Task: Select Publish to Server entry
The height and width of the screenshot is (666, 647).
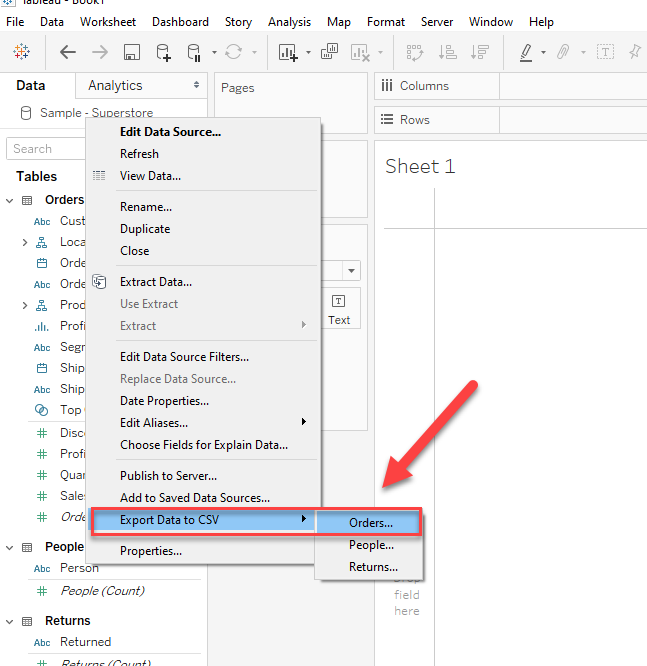Action: click(x=168, y=476)
